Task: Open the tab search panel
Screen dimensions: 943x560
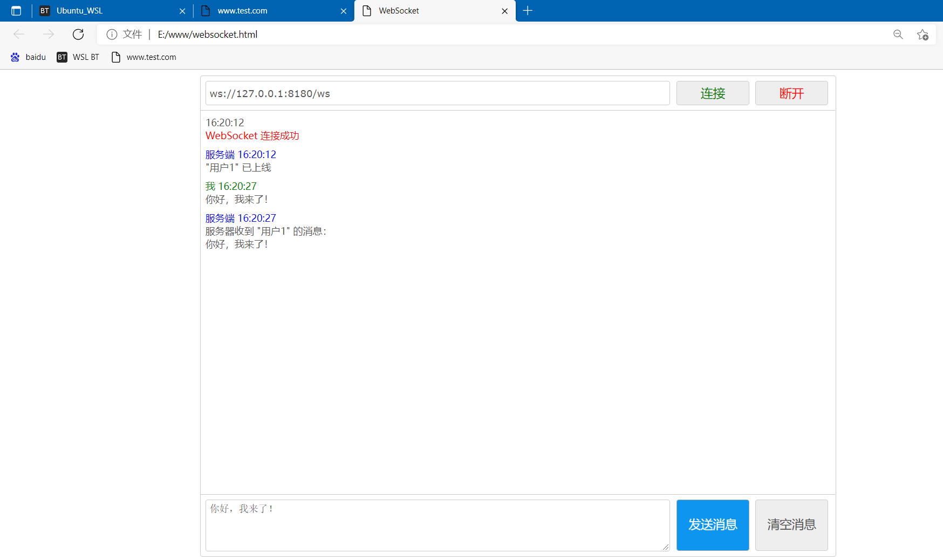Action: (x=16, y=10)
